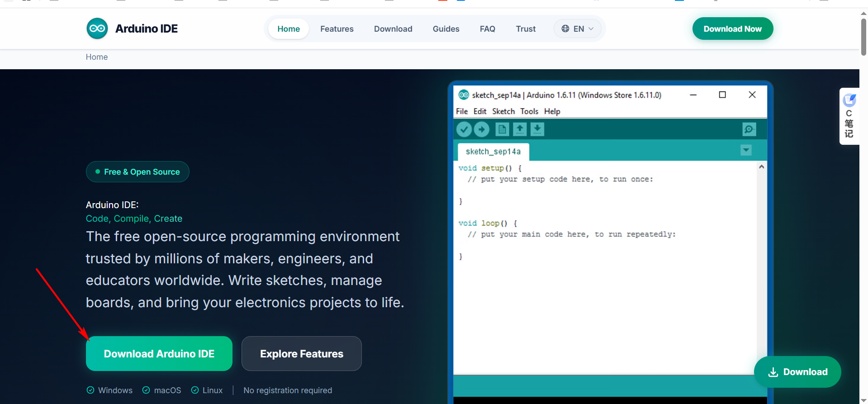Click the Upload arrow icon in Arduino toolbar
This screenshot has width=868, height=404.
(x=482, y=129)
